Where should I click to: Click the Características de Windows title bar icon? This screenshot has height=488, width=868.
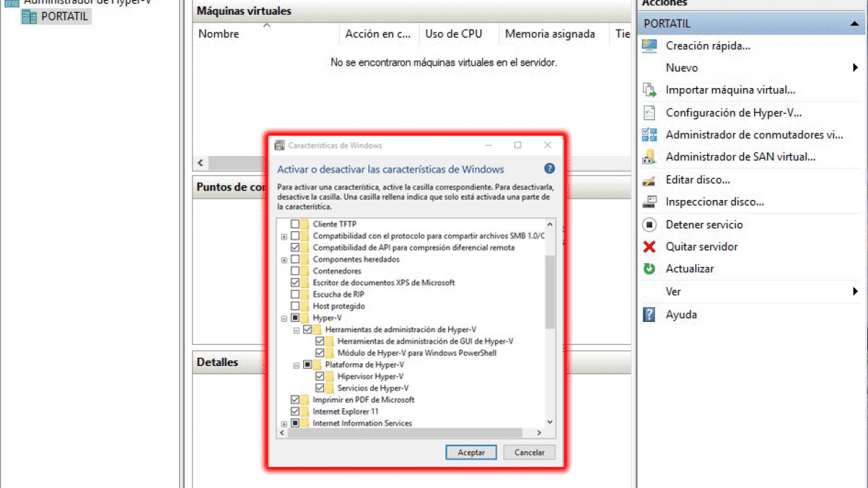(x=279, y=145)
